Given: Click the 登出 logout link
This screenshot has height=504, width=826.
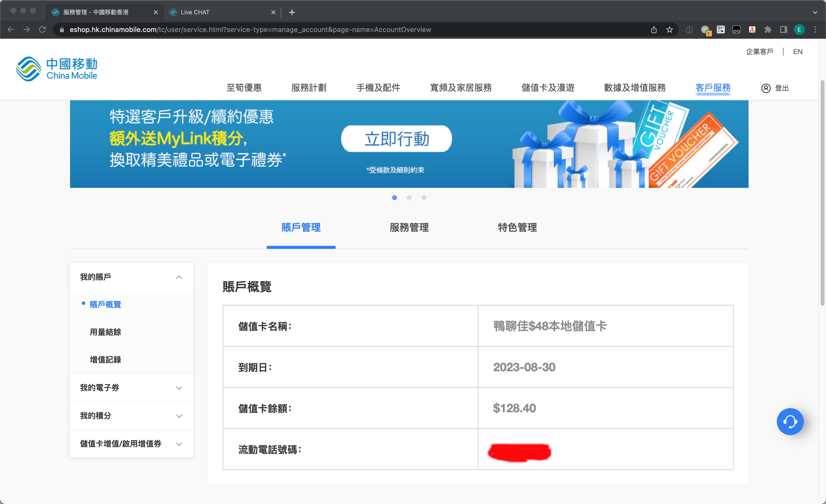Looking at the screenshot, I should point(782,88).
